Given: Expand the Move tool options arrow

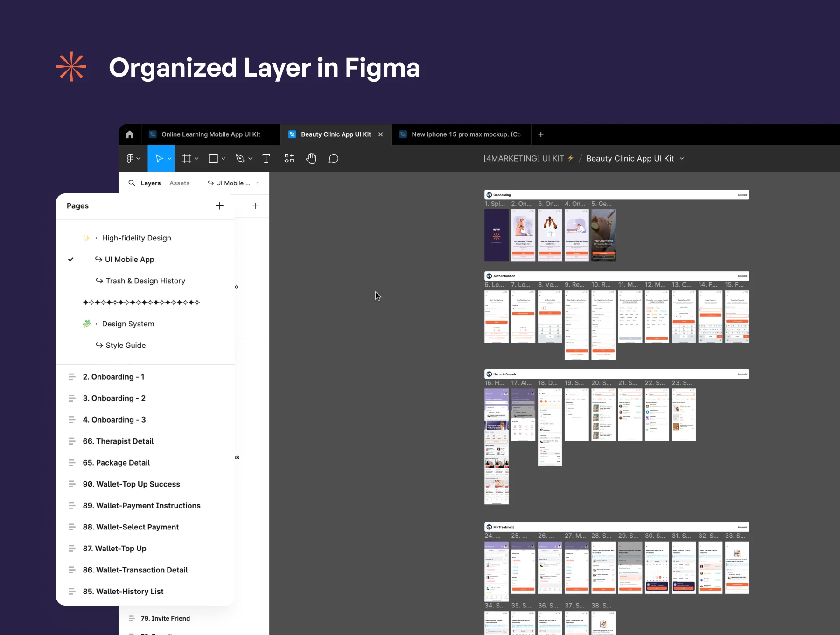Looking at the screenshot, I should click(169, 159).
